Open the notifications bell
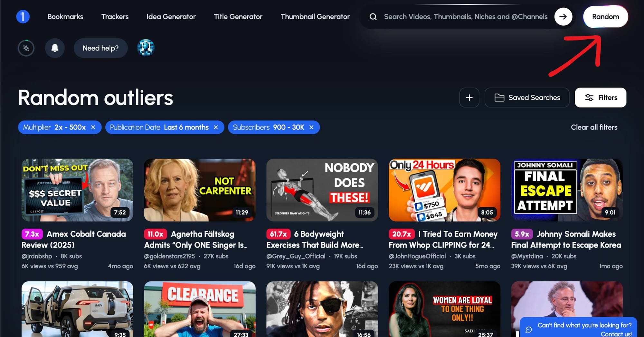644x337 pixels. coord(55,48)
